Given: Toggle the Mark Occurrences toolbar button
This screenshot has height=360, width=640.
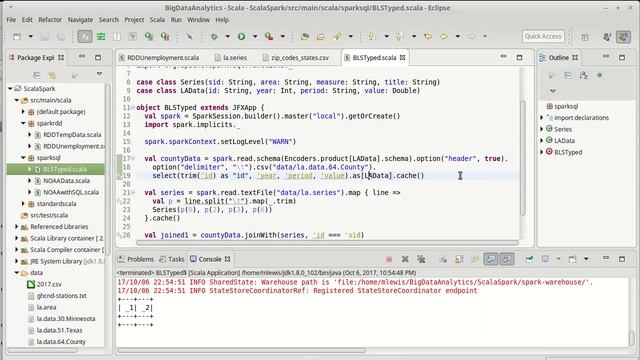Looking at the screenshot, I should coord(85,36).
